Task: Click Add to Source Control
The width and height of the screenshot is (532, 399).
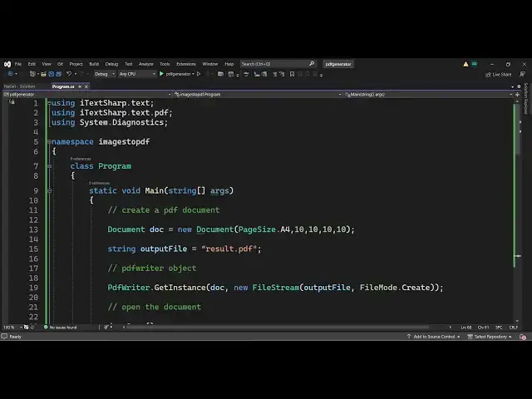Action: (434, 337)
